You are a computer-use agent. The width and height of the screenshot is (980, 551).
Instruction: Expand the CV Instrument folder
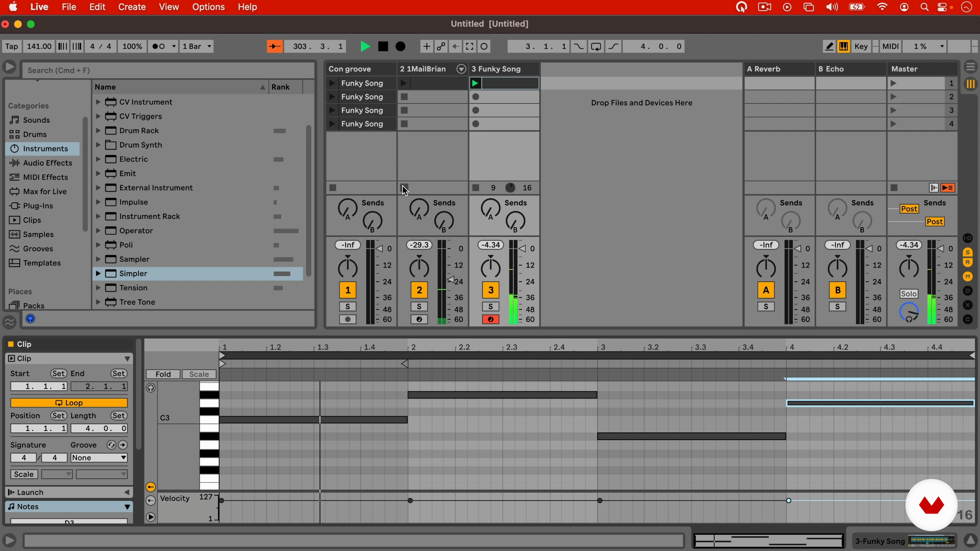click(98, 102)
